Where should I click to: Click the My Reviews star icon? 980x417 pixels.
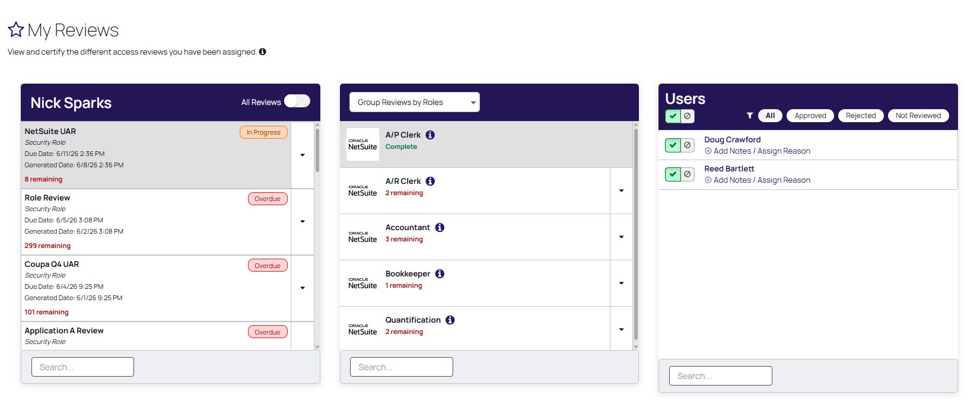pyautogui.click(x=16, y=30)
